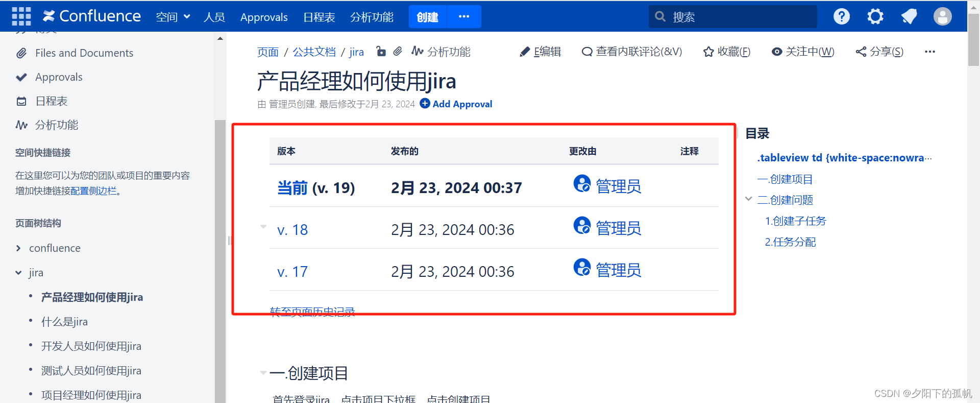Click the 创建 button
Screen dimensions: 980x403
click(x=428, y=16)
